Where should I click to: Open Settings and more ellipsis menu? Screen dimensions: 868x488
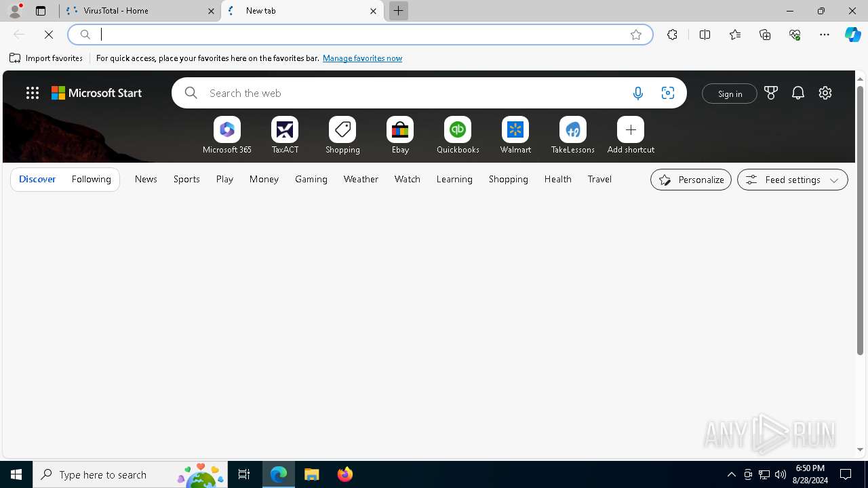click(x=825, y=35)
